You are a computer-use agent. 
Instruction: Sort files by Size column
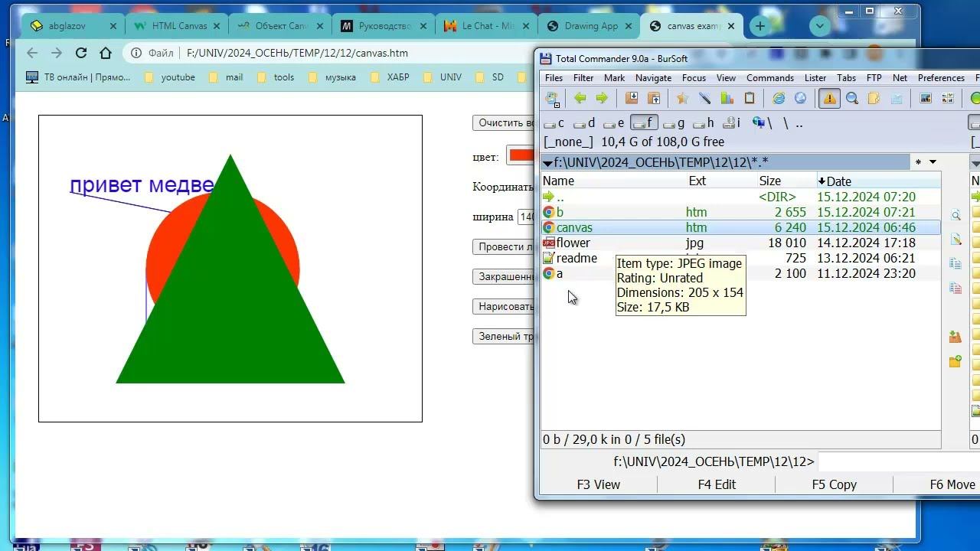click(786, 181)
